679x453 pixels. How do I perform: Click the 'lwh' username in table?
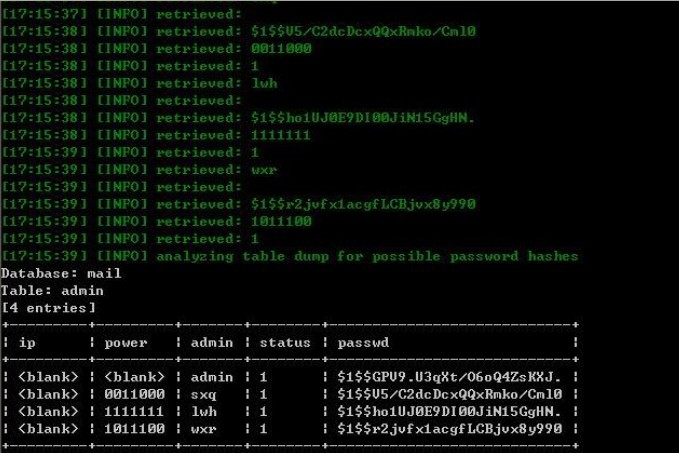click(204, 411)
